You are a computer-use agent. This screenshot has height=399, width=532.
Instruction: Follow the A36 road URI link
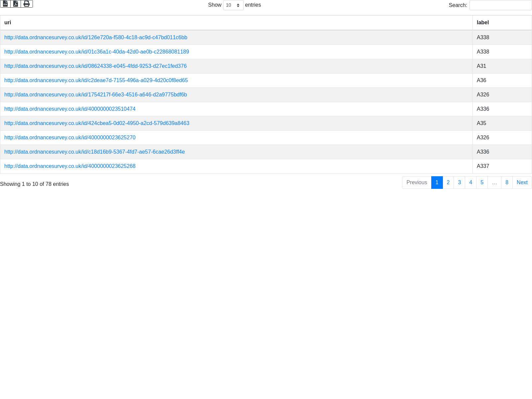96,80
